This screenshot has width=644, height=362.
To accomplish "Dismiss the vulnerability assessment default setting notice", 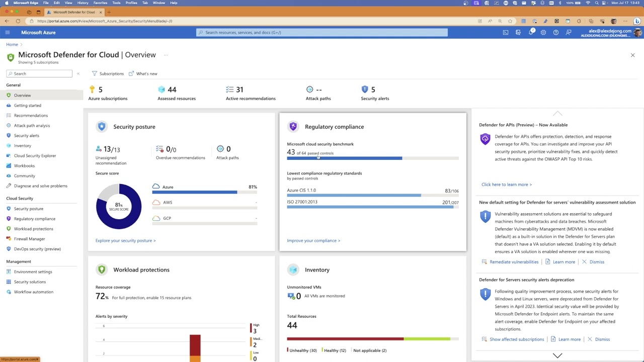I will click(593, 262).
